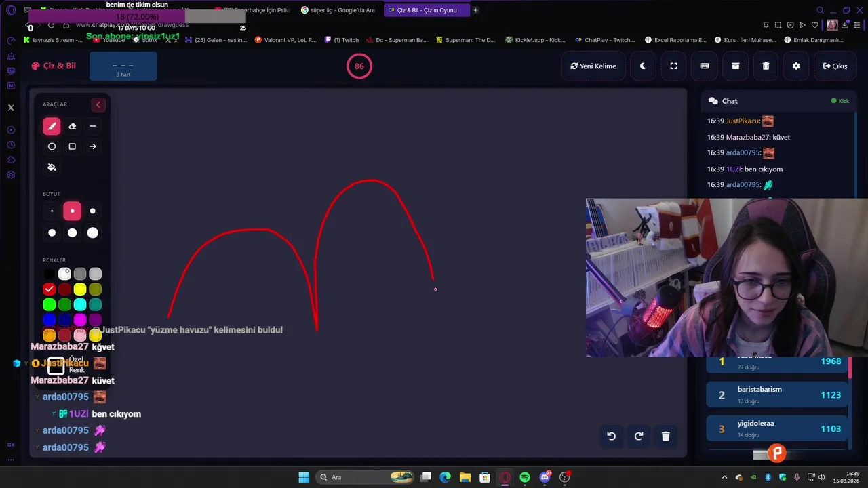
Task: Click the taskbar Ara search box
Action: (366, 477)
